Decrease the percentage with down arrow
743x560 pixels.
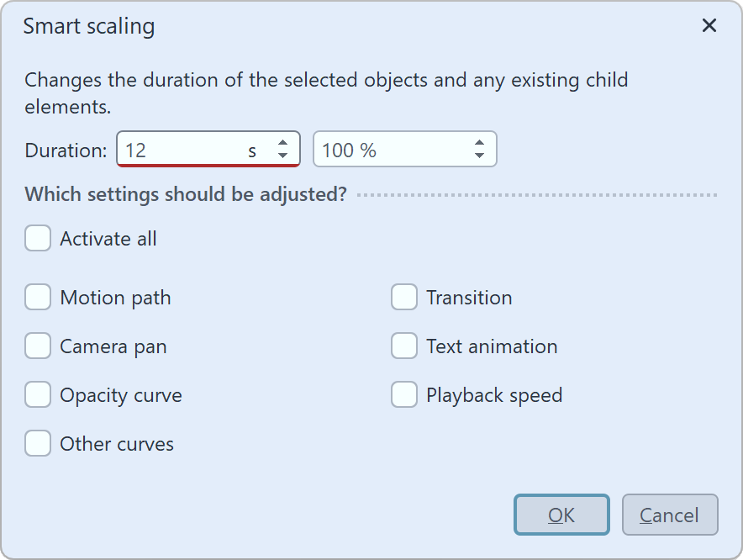pos(479,157)
